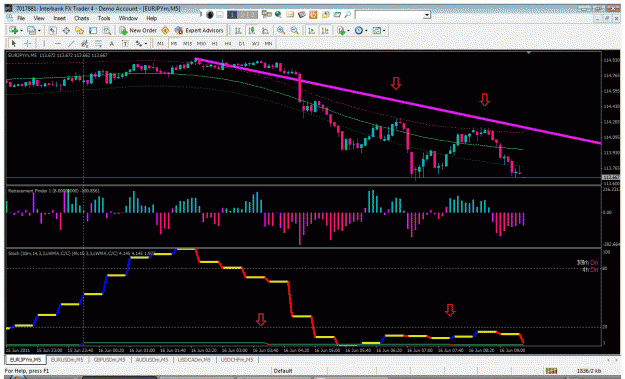Open the View menu
The image size is (625, 379).
(x=39, y=18)
